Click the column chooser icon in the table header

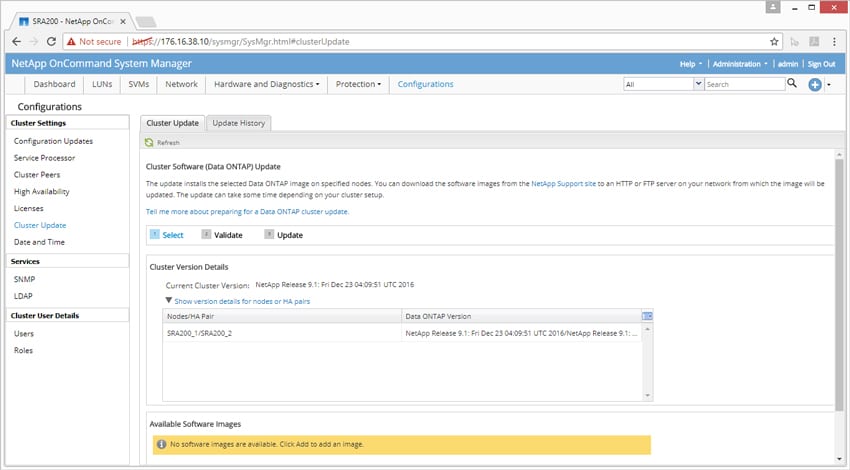pos(647,316)
